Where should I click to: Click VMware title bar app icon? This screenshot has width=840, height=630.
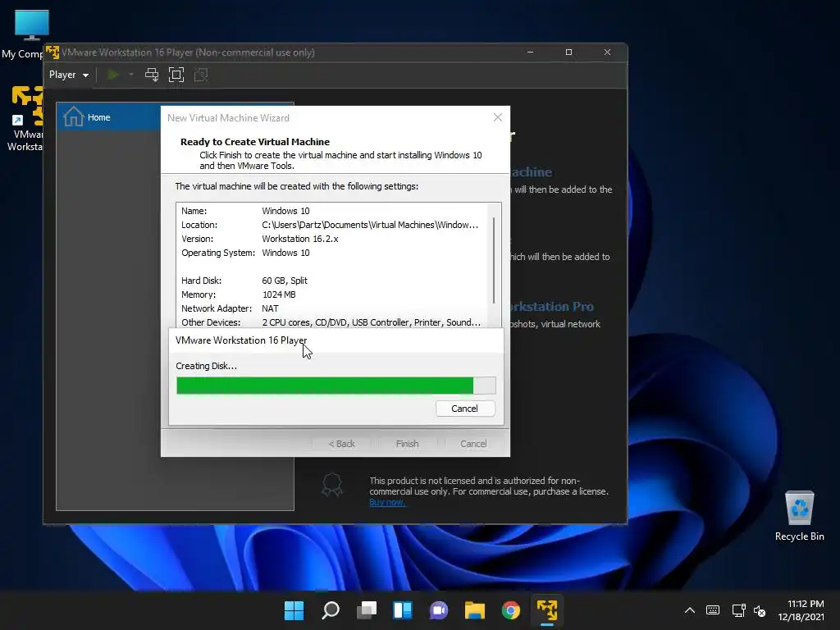point(52,52)
